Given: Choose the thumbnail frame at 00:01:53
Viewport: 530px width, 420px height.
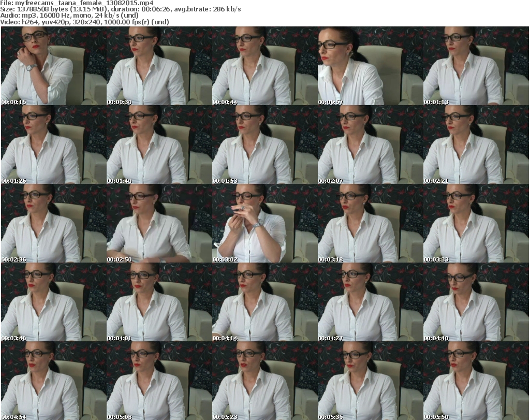Looking at the screenshot, I should point(264,144).
